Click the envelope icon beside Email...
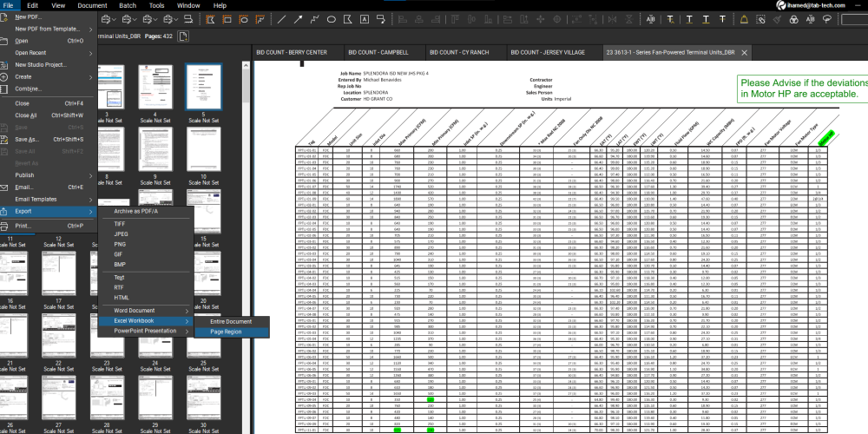The height and width of the screenshot is (434, 868). [4, 187]
